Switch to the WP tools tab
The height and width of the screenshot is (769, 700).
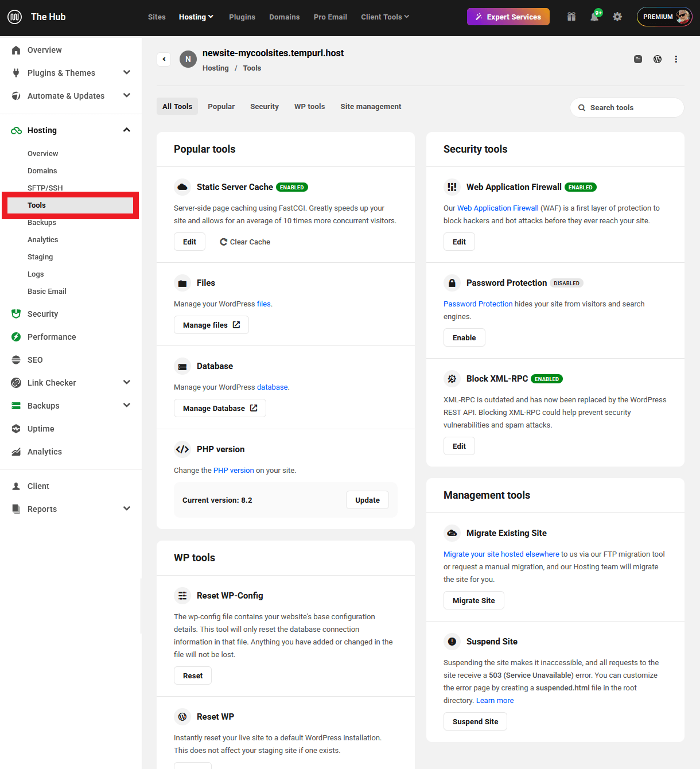coord(310,106)
